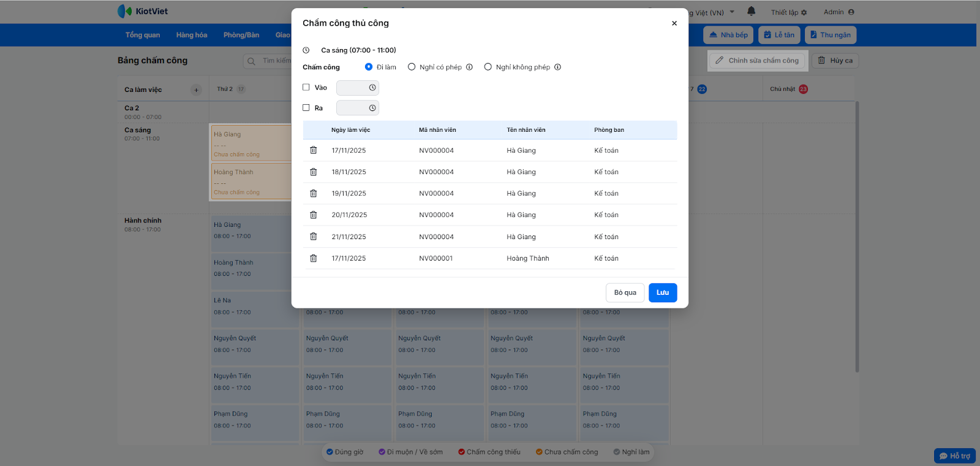Viewport: 980px width, 466px height.
Task: Click the Chưa chấm công legend item
Action: pos(567,452)
